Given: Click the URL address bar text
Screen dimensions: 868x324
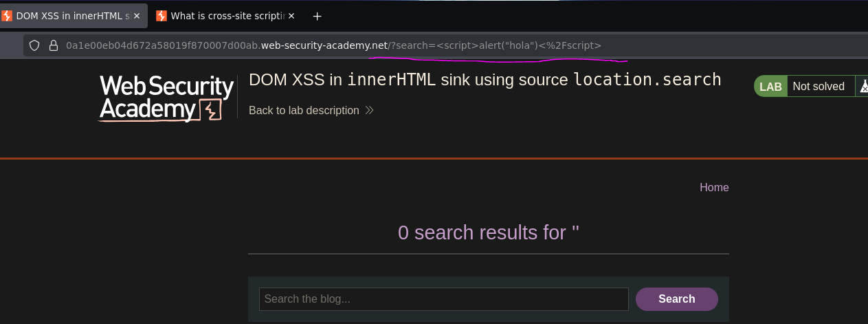Looking at the screenshot, I should (333, 45).
